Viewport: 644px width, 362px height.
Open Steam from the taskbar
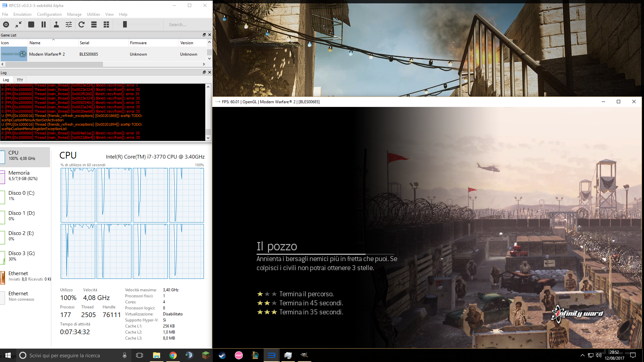[222, 355]
